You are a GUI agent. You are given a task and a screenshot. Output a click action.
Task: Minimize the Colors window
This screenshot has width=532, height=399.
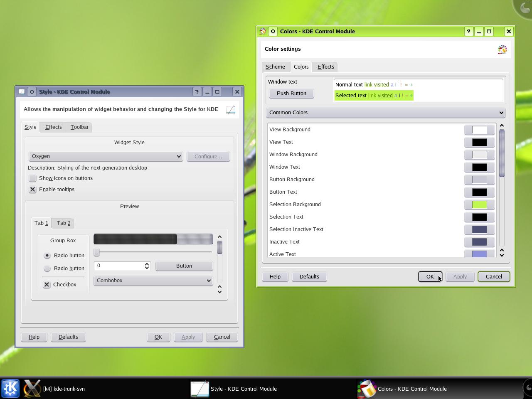(x=479, y=31)
